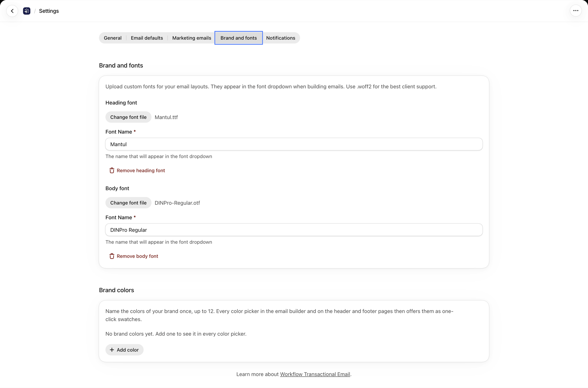Switch to the General tab
Image resolution: width=588 pixels, height=388 pixels.
pyautogui.click(x=113, y=38)
